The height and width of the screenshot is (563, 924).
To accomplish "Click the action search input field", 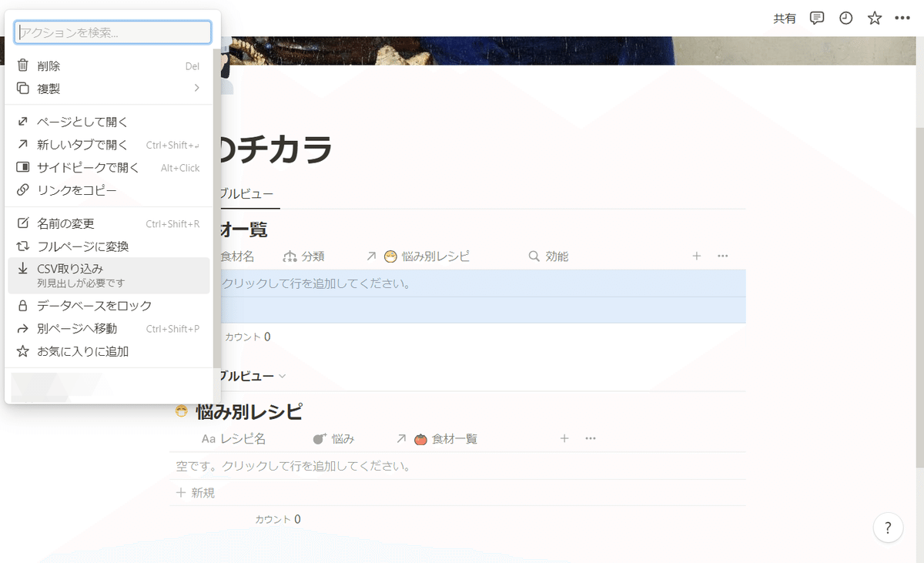I will coord(112,32).
